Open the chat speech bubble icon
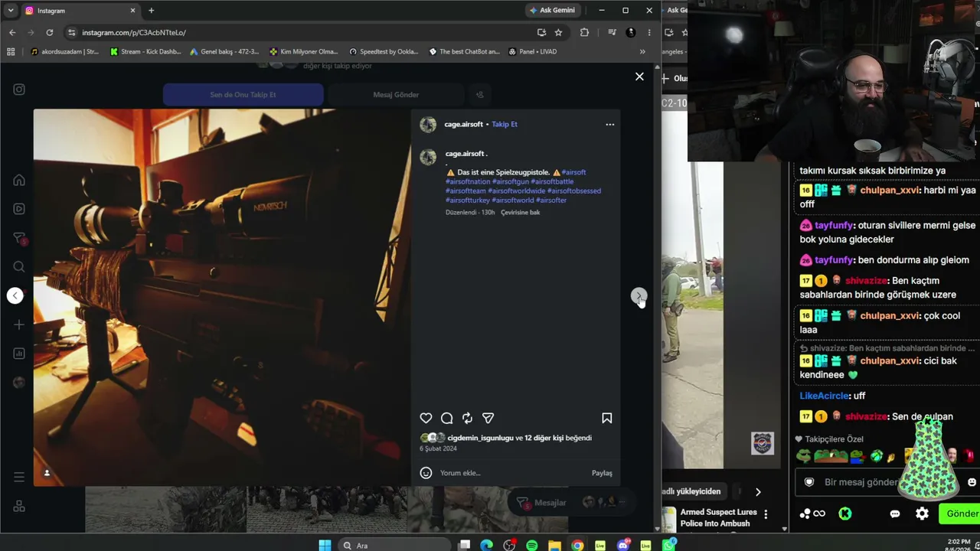 tap(895, 514)
